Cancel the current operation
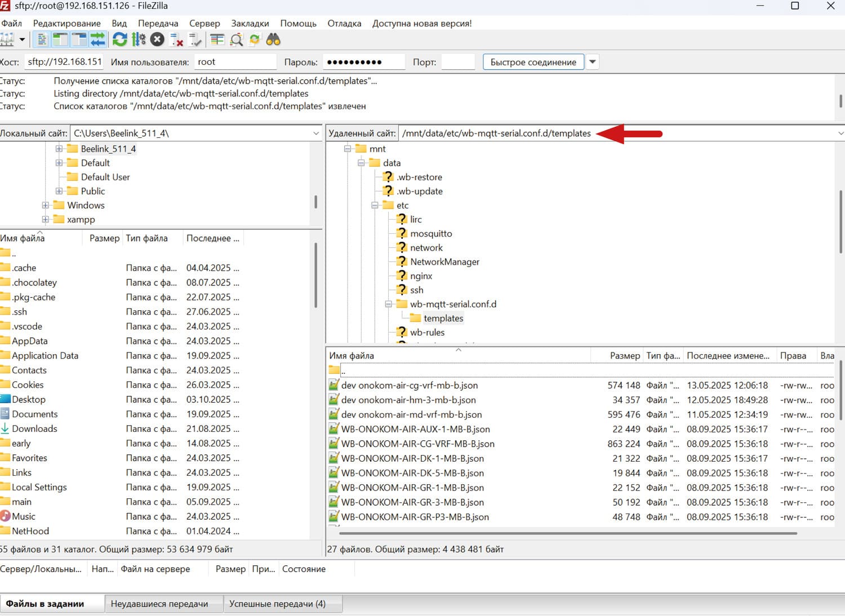845x616 pixels. click(x=157, y=39)
